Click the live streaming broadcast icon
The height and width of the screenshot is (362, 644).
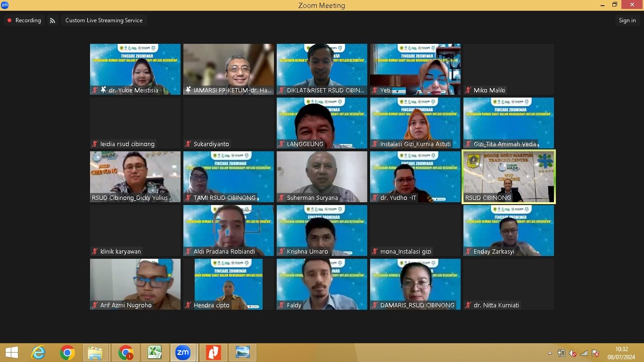[x=52, y=20]
